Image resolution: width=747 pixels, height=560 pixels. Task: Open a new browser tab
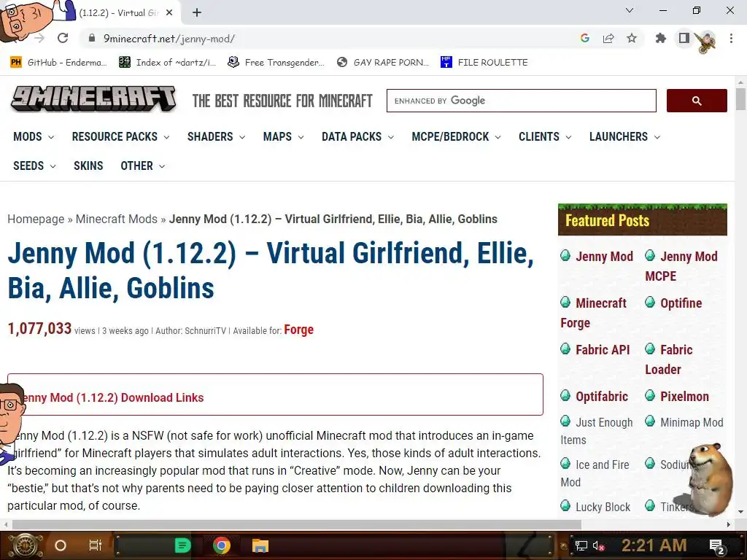tap(197, 13)
